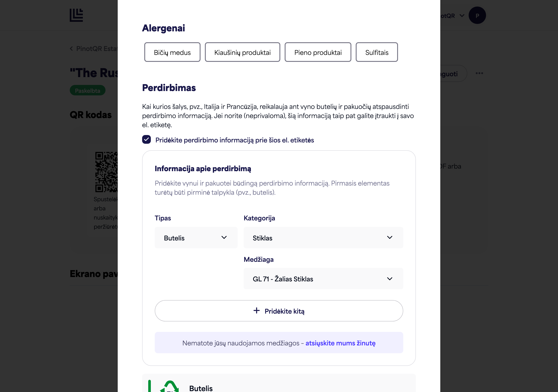
Task: Open the Tipas dropdown showing Butelis
Action: (196, 238)
